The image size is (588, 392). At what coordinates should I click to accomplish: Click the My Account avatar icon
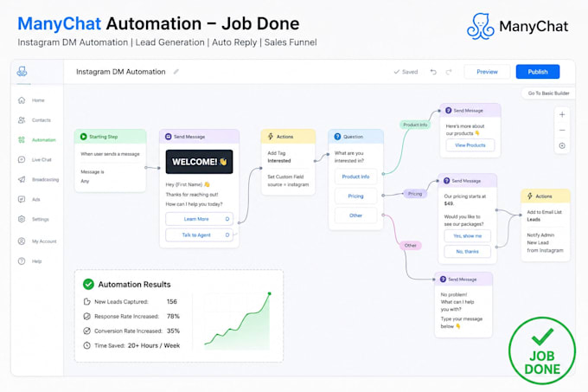(22, 241)
